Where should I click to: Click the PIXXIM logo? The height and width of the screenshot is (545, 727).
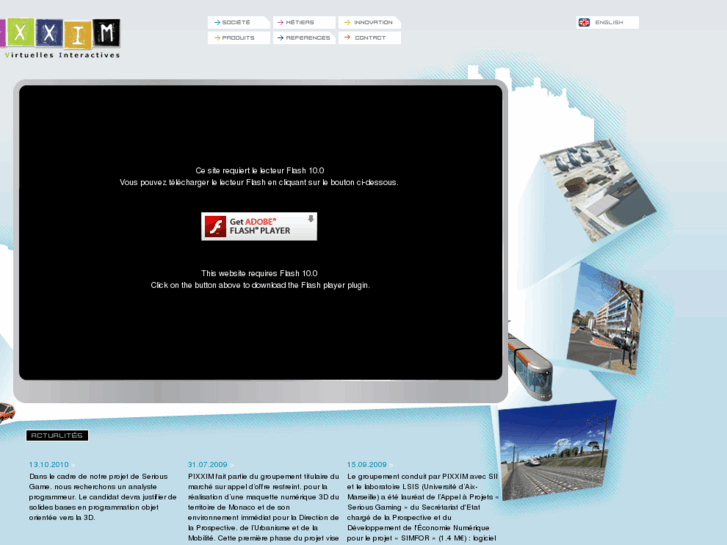[x=60, y=38]
